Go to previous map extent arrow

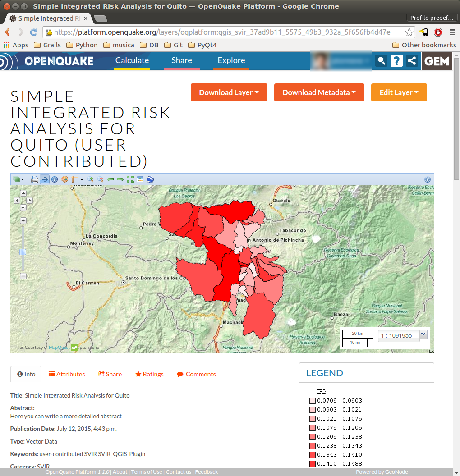tap(110, 179)
